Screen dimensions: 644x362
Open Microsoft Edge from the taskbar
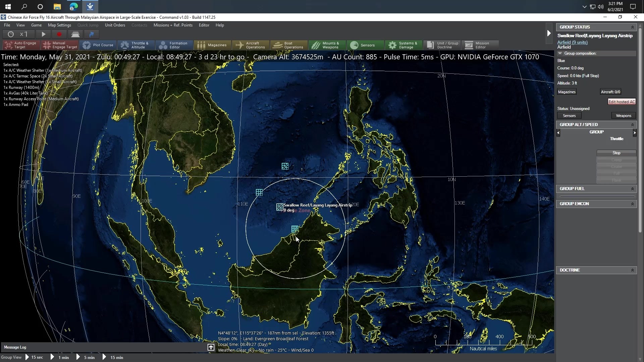73,7
